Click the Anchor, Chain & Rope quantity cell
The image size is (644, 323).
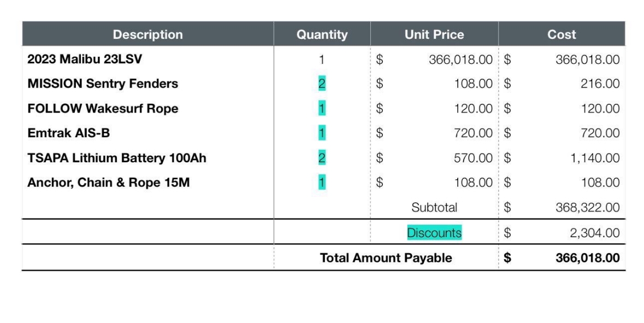coord(322,183)
